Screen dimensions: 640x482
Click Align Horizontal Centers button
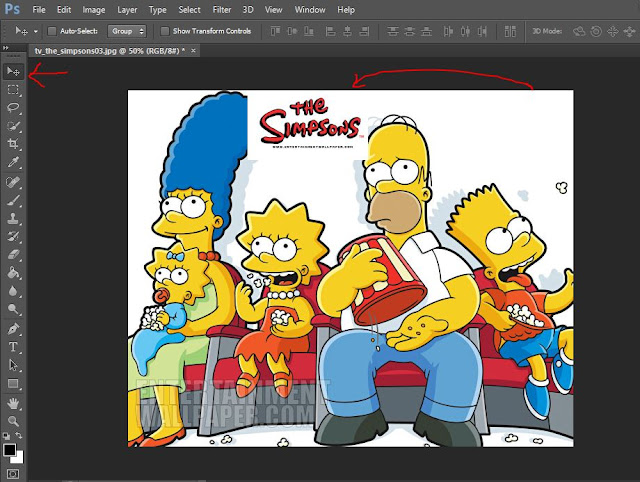click(x=347, y=31)
